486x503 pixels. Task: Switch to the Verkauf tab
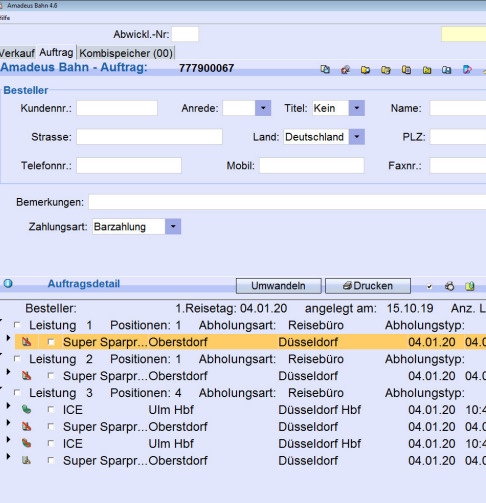pos(17,53)
